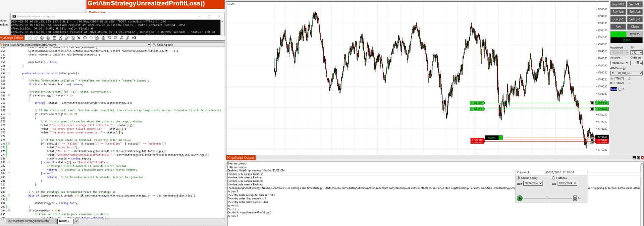Click the Decrease Indent icon in editor toolbar
The image size is (644, 226).
coord(109,38)
